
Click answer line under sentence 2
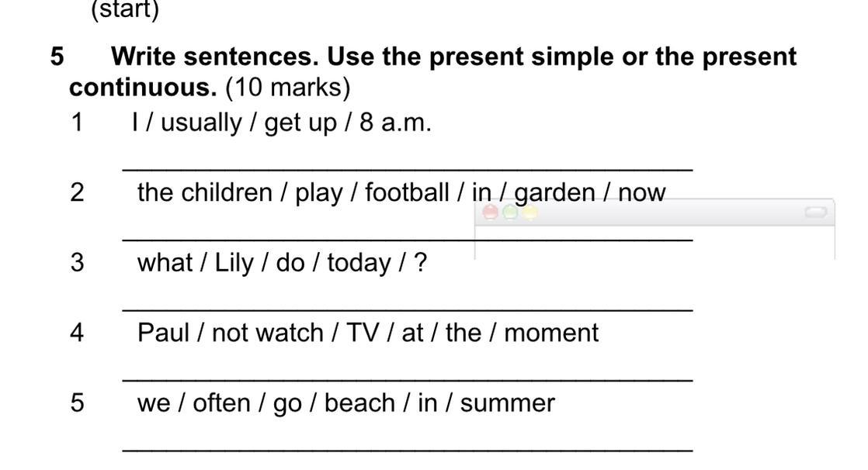tap(408, 240)
